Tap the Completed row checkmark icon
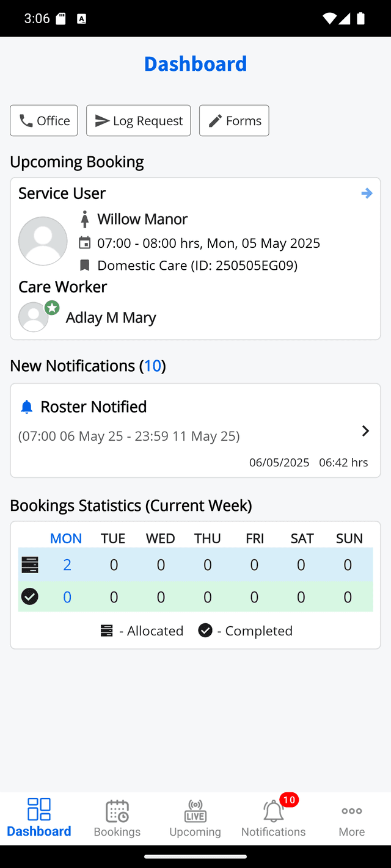This screenshot has height=868, width=391. coord(30,596)
